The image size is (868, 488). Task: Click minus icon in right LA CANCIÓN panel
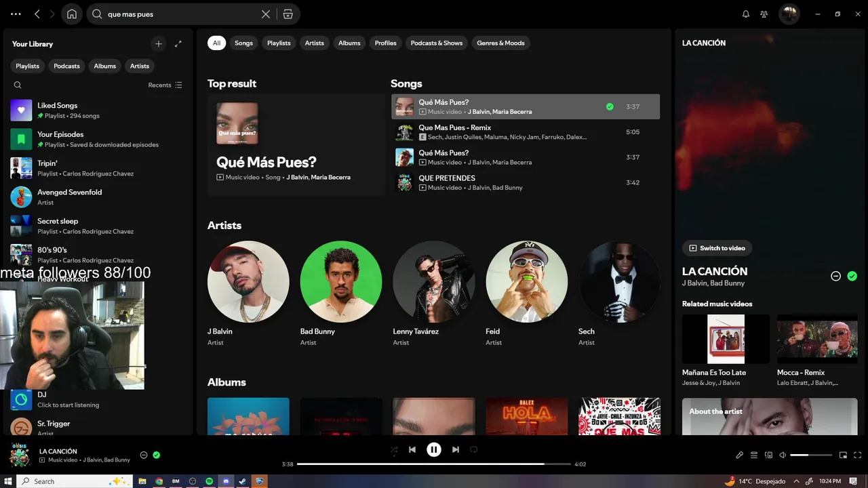pos(836,276)
